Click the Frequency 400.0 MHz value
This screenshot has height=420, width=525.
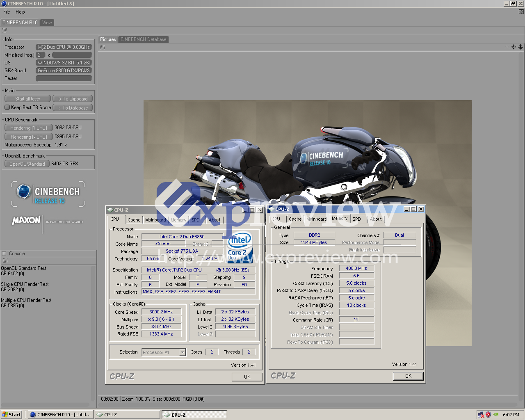(x=356, y=268)
